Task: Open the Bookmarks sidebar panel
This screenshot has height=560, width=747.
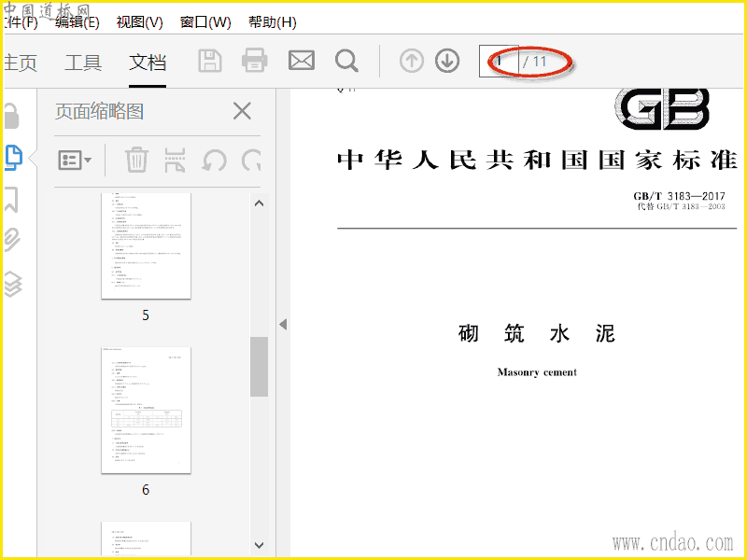Action: click(x=11, y=200)
